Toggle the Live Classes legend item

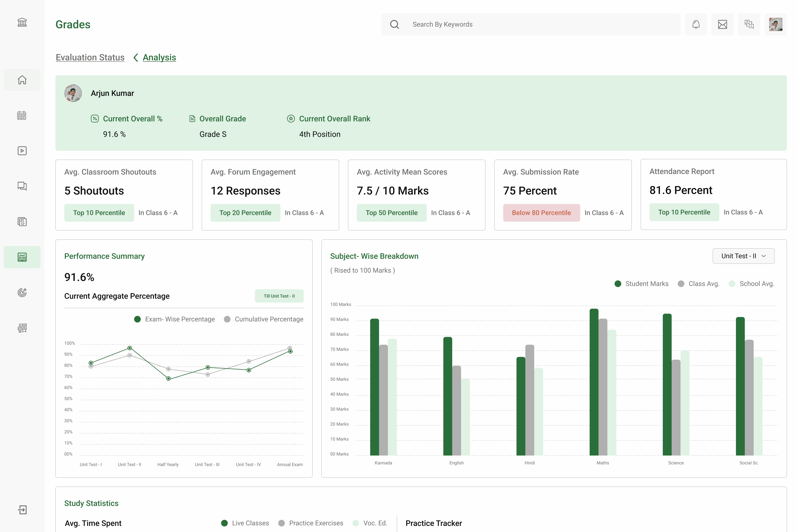[245, 523]
